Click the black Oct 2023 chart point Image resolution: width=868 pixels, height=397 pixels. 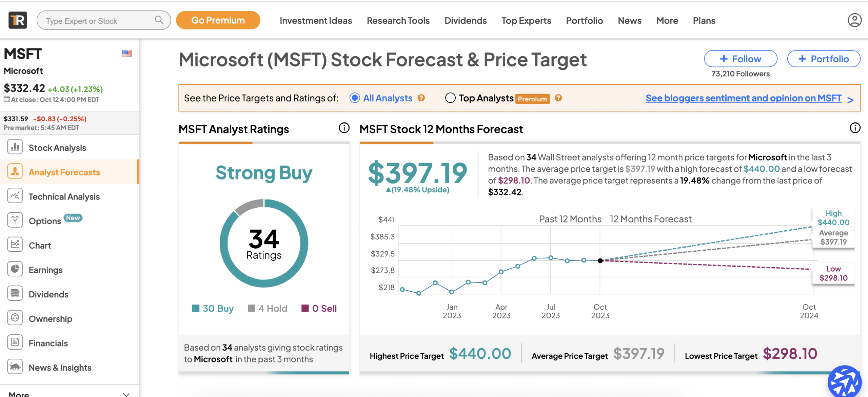coord(600,260)
